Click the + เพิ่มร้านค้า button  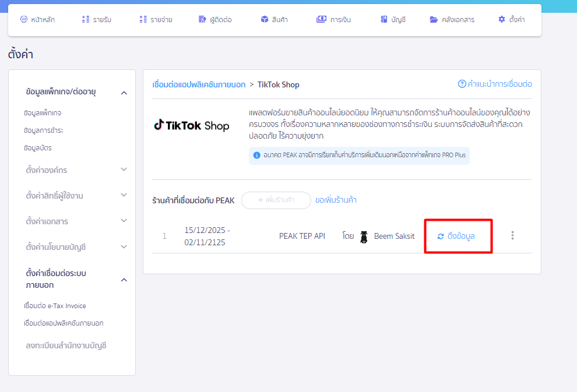tap(276, 200)
